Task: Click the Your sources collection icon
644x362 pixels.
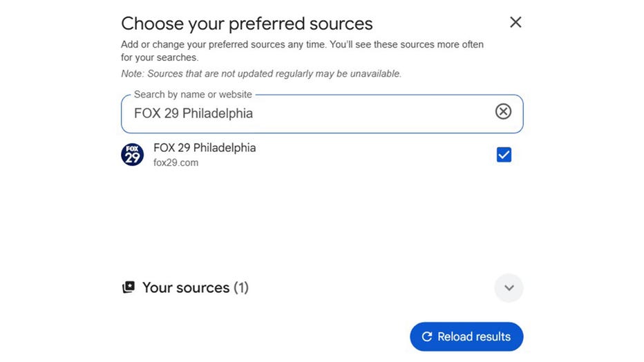Action: (x=129, y=287)
